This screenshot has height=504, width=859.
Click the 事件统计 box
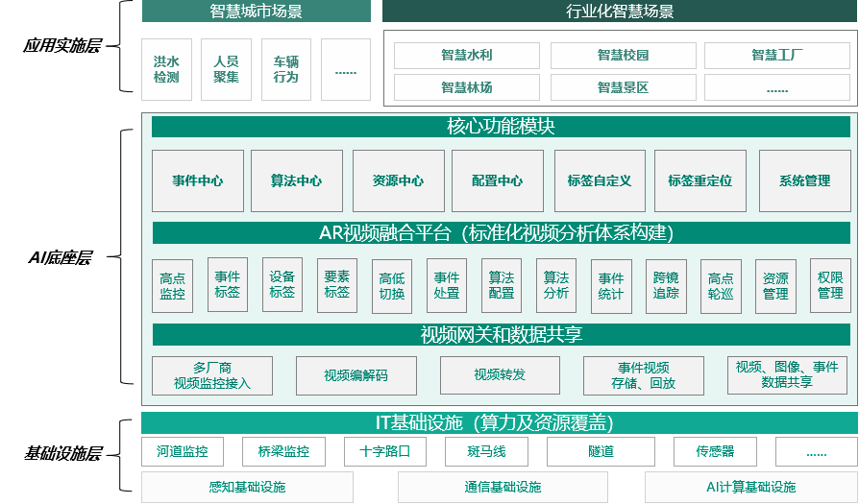[x=611, y=286]
